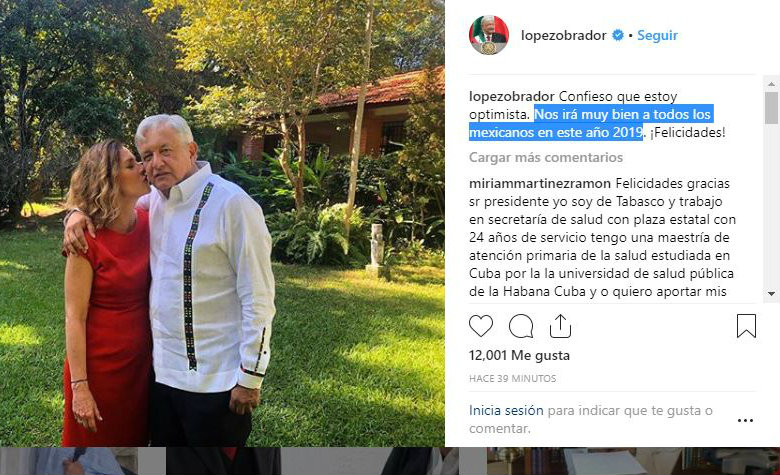The height and width of the screenshot is (475, 780).
Task: Open the Hace 39 minutos timestamp
Action: click(512, 379)
